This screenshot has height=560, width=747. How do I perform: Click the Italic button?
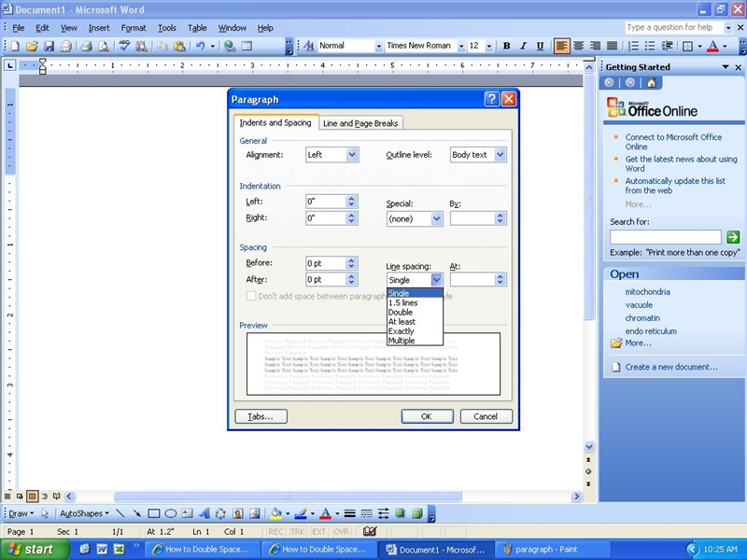[x=523, y=46]
